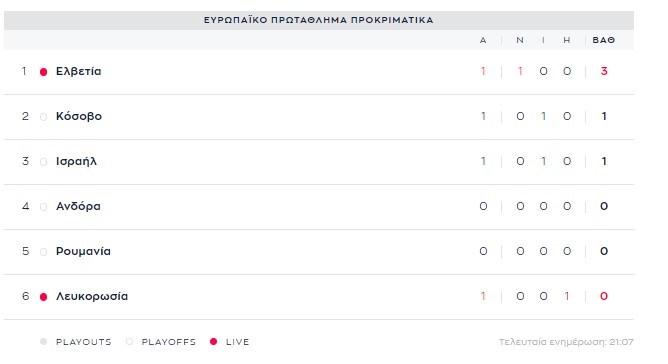Click the playoffs circle next to Ισραήλ

coord(43,162)
